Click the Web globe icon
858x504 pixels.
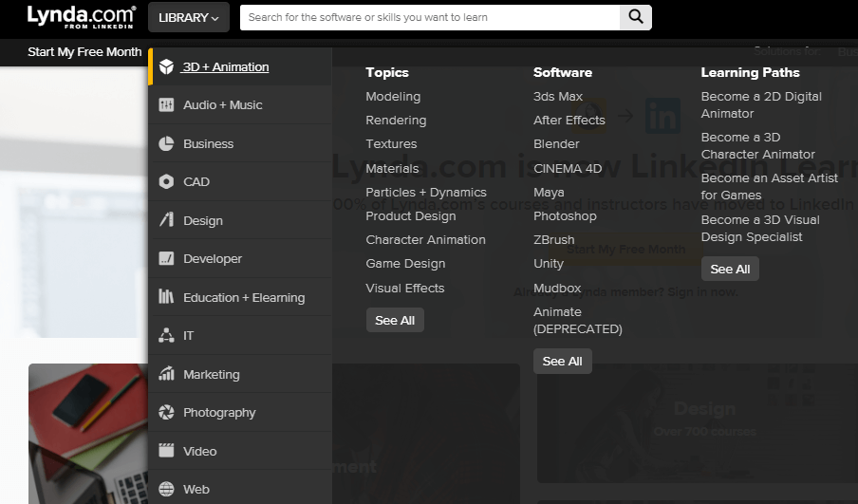166,489
